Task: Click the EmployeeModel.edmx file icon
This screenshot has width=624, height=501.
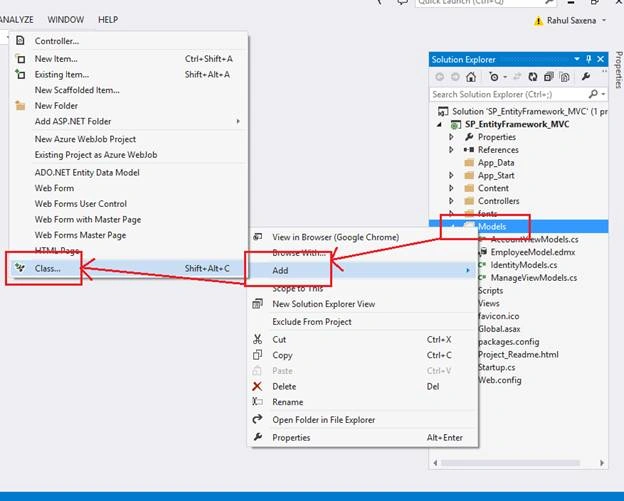Action: pyautogui.click(x=483, y=252)
